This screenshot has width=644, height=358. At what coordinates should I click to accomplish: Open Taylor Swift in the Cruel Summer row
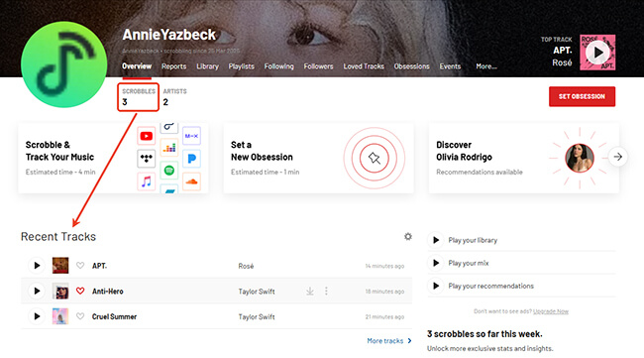pyautogui.click(x=257, y=317)
